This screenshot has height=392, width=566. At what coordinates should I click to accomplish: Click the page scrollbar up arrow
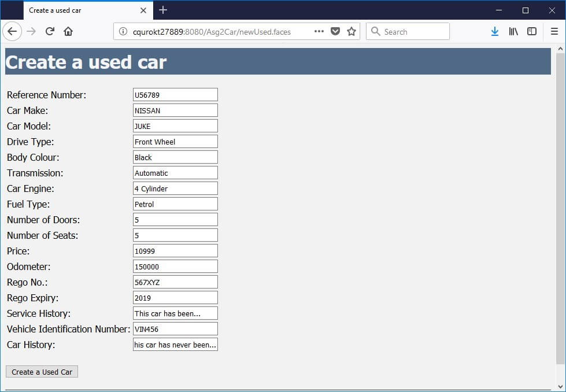pyautogui.click(x=560, y=49)
